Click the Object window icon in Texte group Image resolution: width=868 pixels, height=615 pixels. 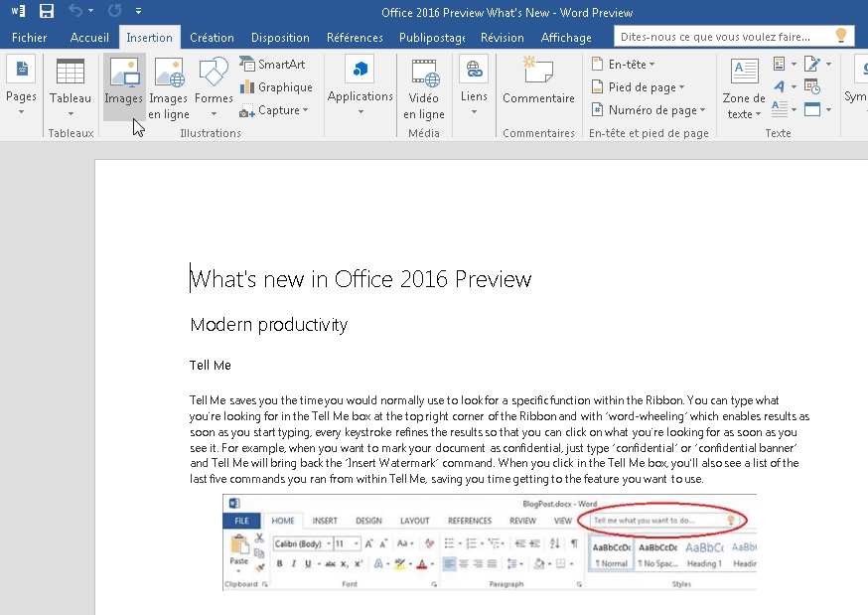[x=812, y=109]
